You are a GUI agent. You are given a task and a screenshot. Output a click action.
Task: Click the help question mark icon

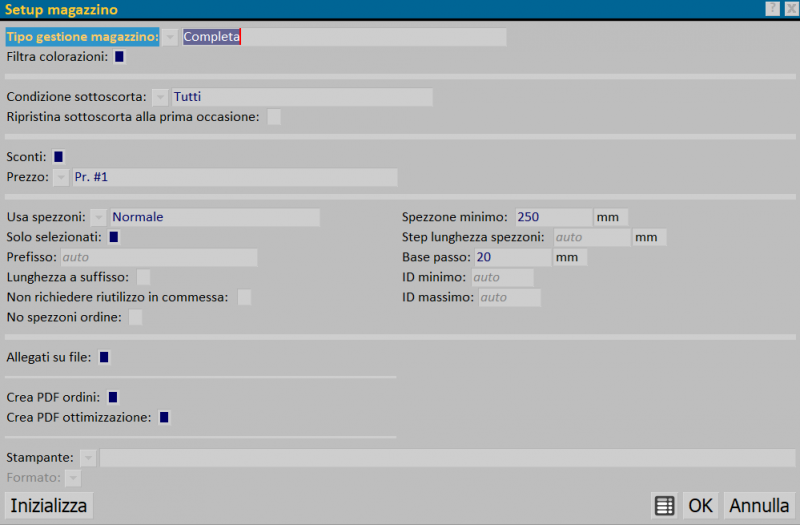pyautogui.click(x=772, y=9)
